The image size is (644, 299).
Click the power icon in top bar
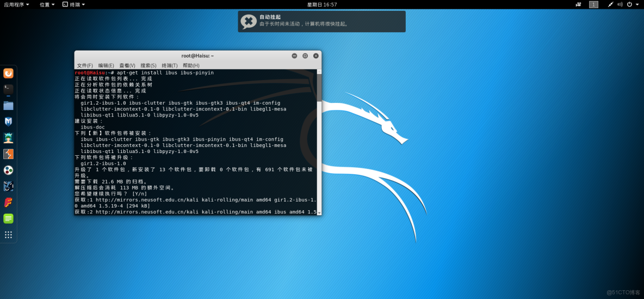[630, 4]
